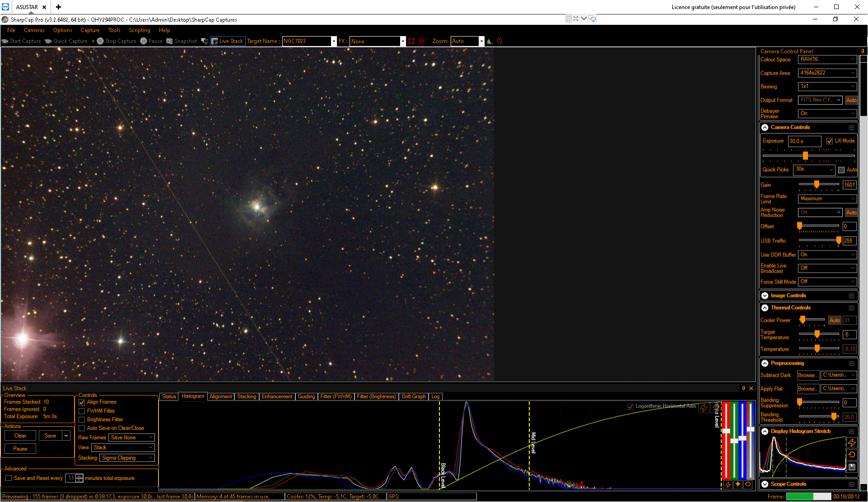Viewport: 868px width, 502px height.
Task: Click the red reticule crosshair icon
Action: (422, 41)
